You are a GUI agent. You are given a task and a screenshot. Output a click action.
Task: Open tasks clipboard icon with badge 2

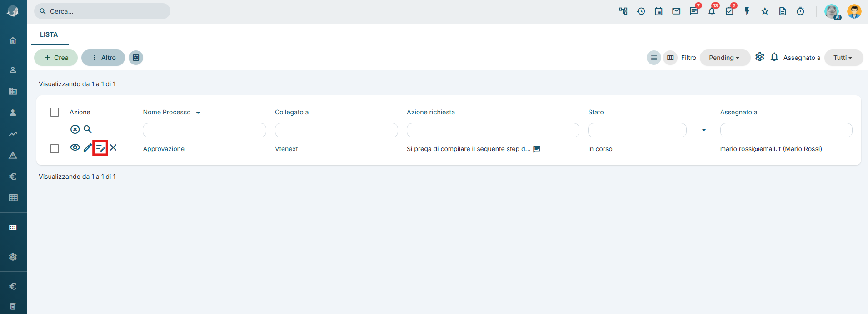pos(729,11)
